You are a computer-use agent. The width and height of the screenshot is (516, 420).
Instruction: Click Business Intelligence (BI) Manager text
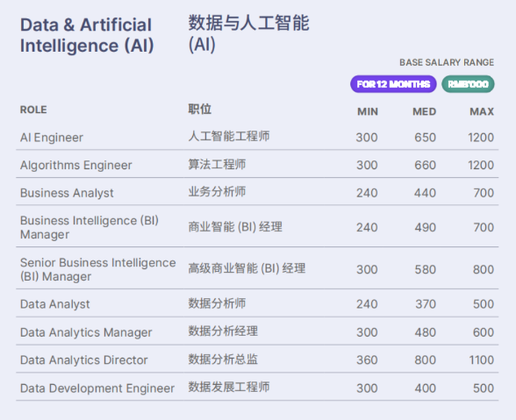90,227
